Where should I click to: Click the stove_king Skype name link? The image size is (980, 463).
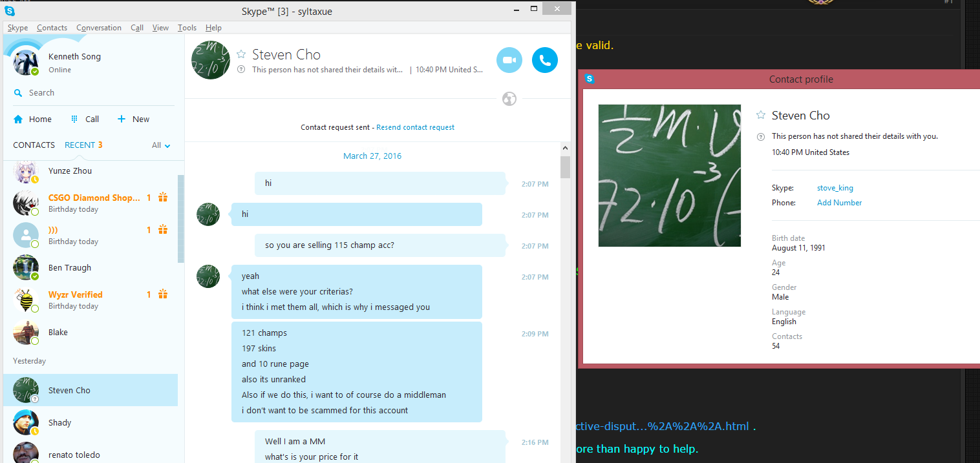click(835, 188)
